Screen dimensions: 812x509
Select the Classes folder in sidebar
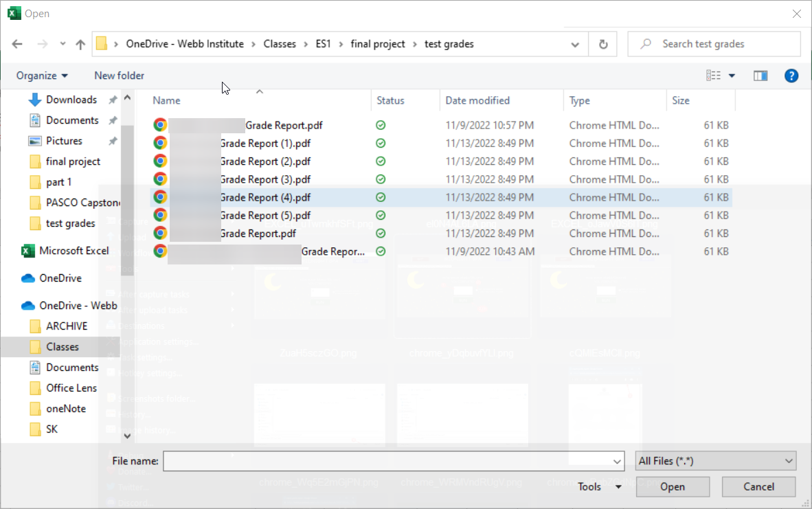62,347
